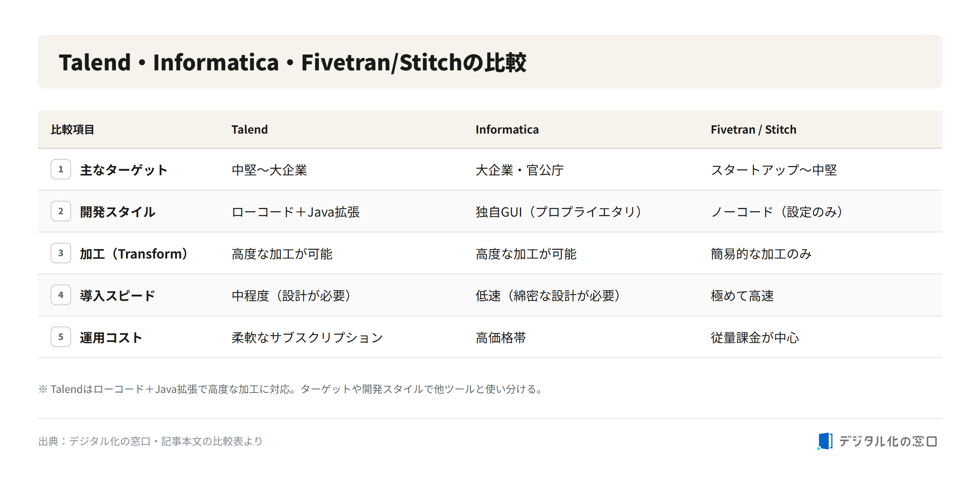Viewport: 980px width, 487px height.
Task: Click the 加工（Transform） row label
Action: pos(134,254)
